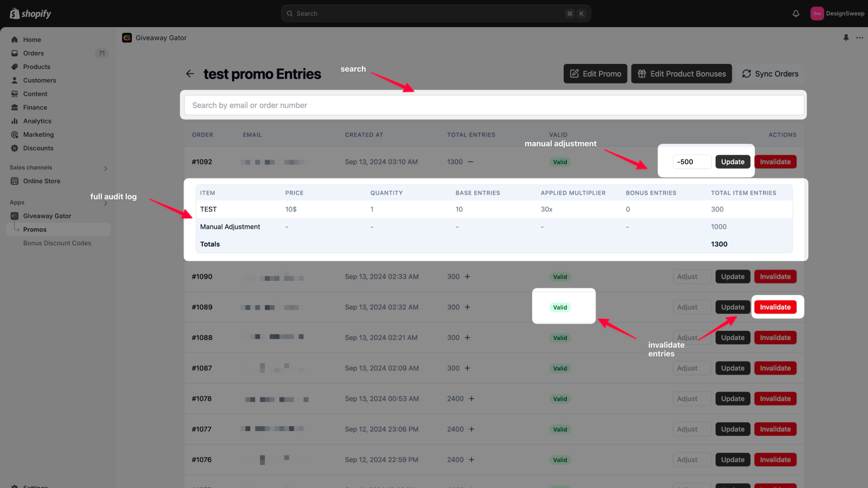Screen dimensions: 868x488
Task: Open Analytics from the sidebar
Action: 37,121
